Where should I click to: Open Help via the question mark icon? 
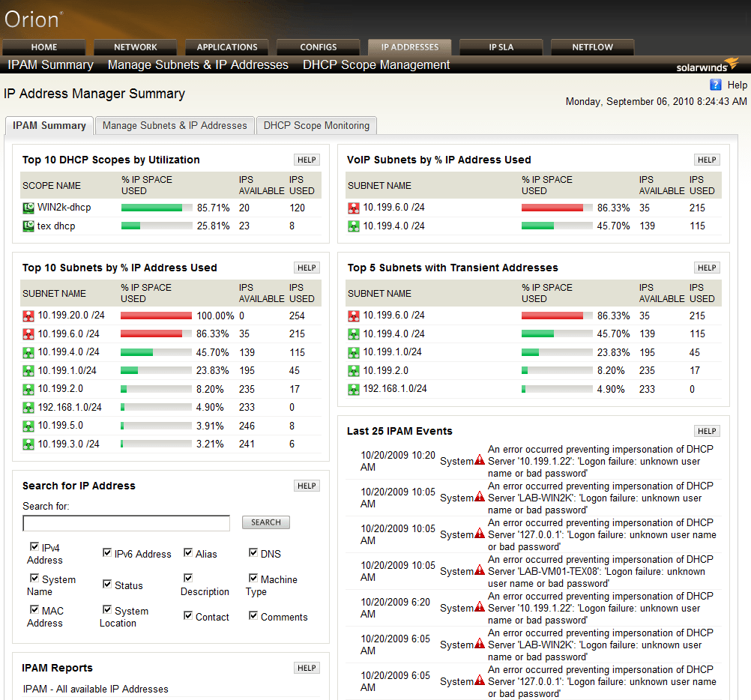point(716,85)
